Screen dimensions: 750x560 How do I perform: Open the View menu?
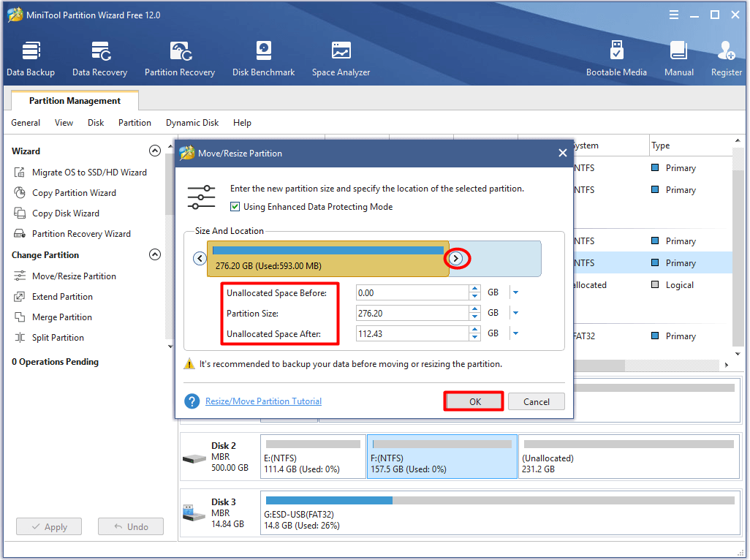(x=64, y=123)
